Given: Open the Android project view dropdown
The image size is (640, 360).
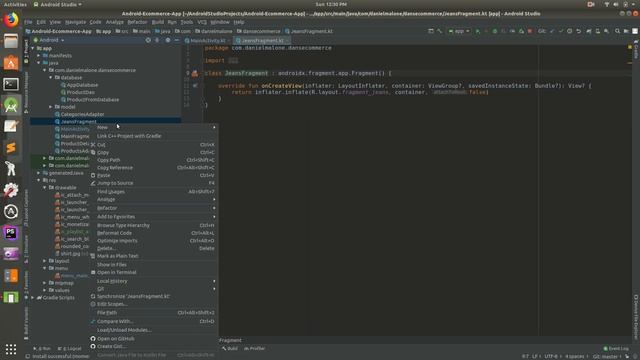Looking at the screenshot, I should coord(49,40).
